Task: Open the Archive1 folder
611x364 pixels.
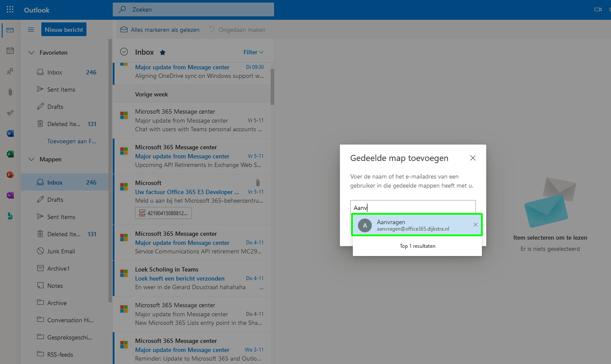Action: pyautogui.click(x=65, y=268)
